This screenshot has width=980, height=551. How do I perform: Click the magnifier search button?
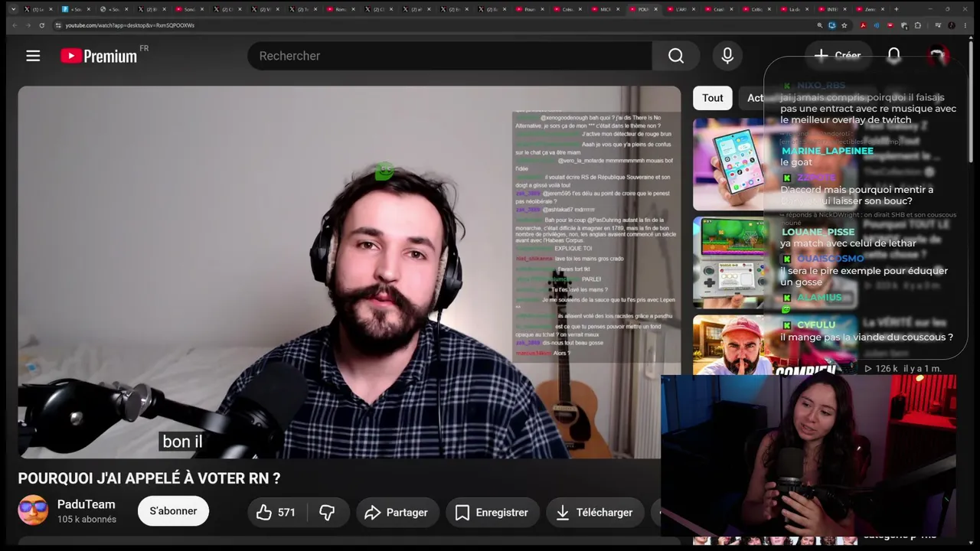[x=675, y=56]
